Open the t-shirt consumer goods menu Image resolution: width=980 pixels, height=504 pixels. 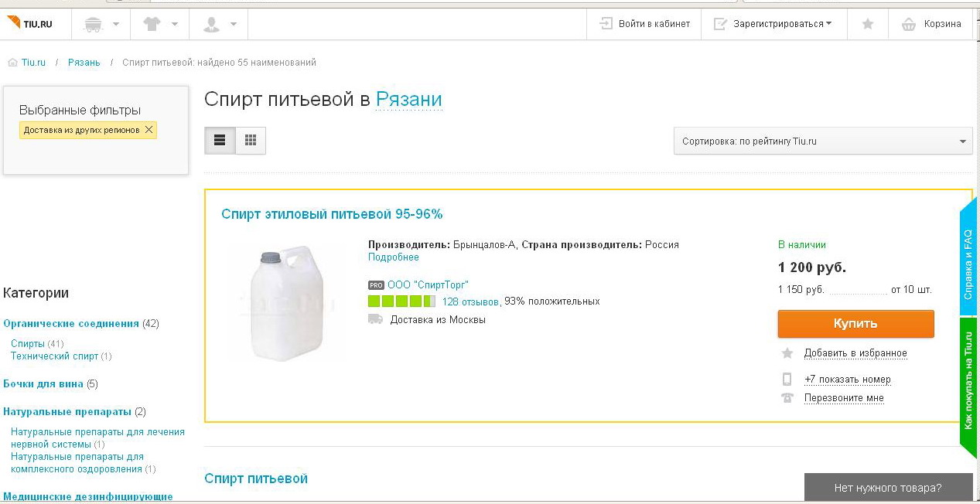pyautogui.click(x=160, y=24)
